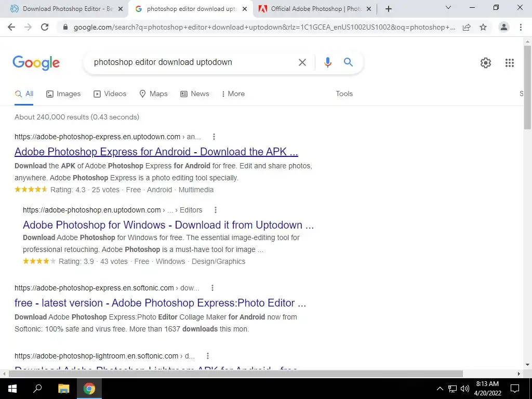The height and width of the screenshot is (399, 532).
Task: Go back to previous page
Action: click(x=11, y=27)
